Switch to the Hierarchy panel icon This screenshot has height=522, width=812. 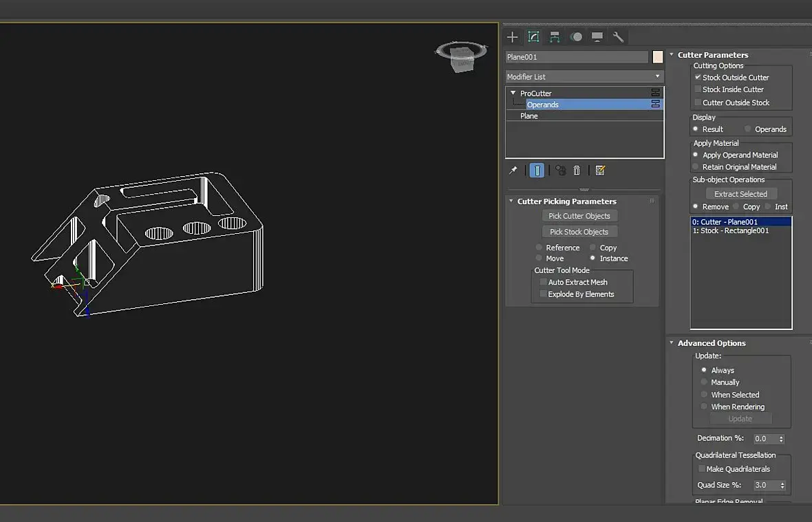pyautogui.click(x=555, y=36)
